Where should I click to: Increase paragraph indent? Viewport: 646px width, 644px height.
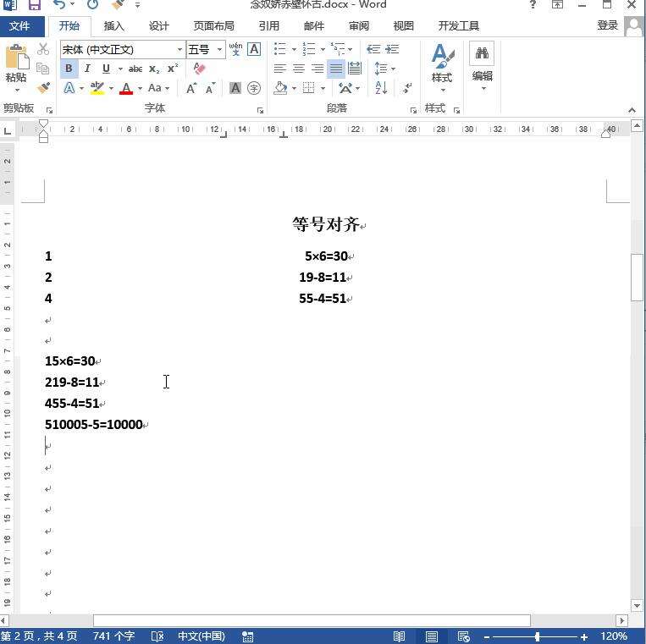(392, 49)
